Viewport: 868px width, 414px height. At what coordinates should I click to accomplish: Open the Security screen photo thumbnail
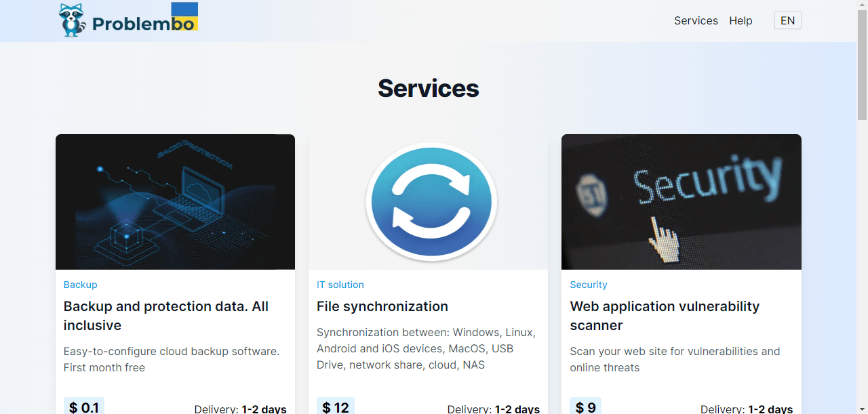click(x=682, y=202)
